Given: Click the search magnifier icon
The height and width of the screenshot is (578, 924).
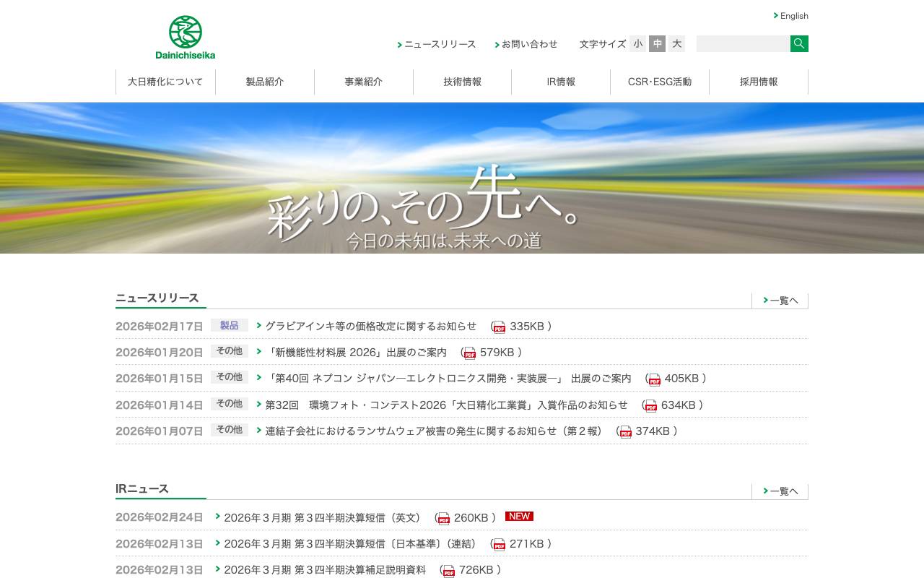Looking at the screenshot, I should click(x=798, y=43).
